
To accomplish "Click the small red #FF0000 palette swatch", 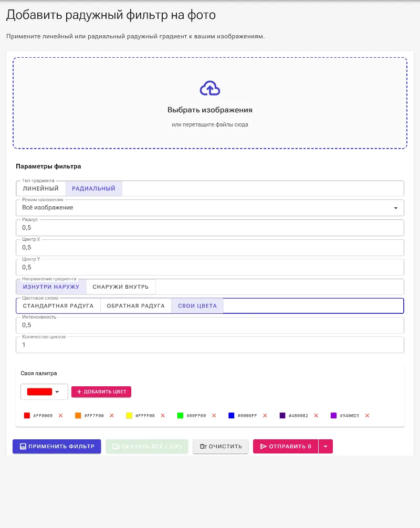I will click(x=27, y=416).
